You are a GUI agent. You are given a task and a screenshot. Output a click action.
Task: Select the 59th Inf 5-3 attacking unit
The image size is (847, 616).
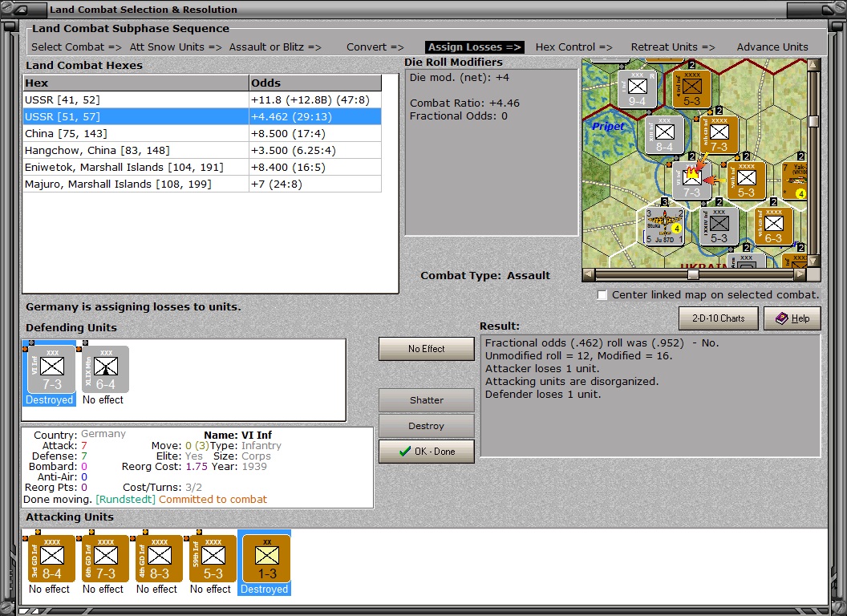pyautogui.click(x=213, y=559)
